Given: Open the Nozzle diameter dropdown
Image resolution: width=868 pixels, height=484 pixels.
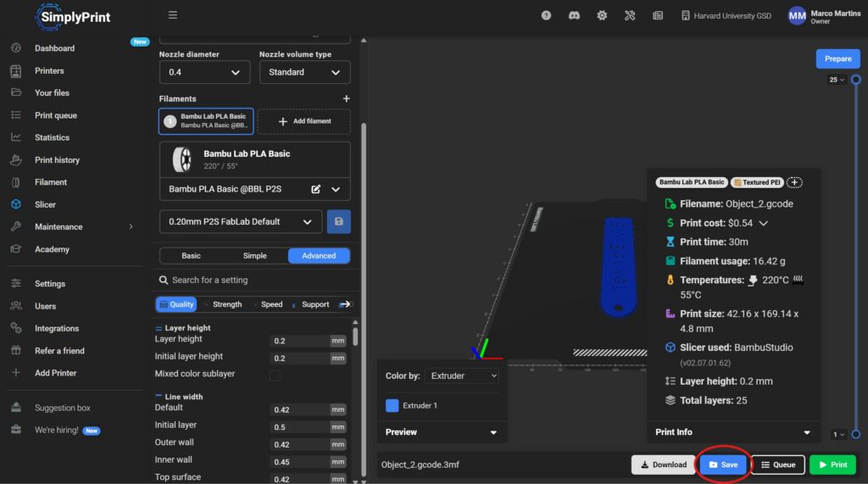Looking at the screenshot, I should (x=204, y=72).
